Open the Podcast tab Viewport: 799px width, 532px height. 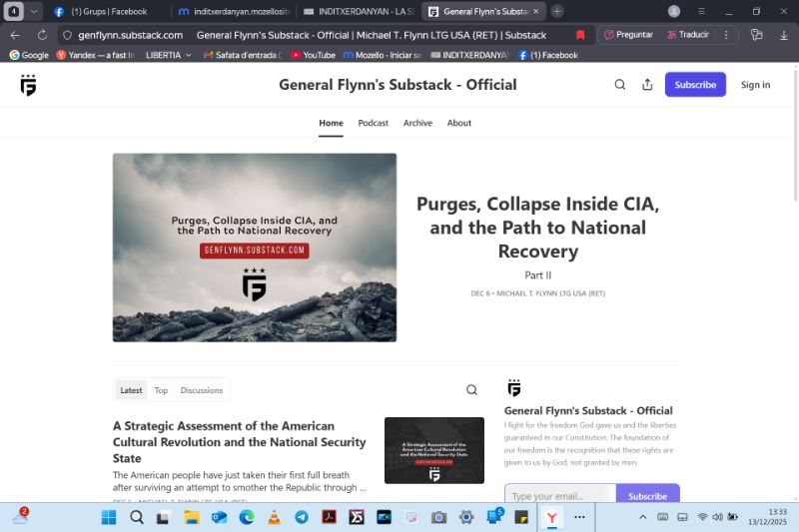tap(374, 123)
